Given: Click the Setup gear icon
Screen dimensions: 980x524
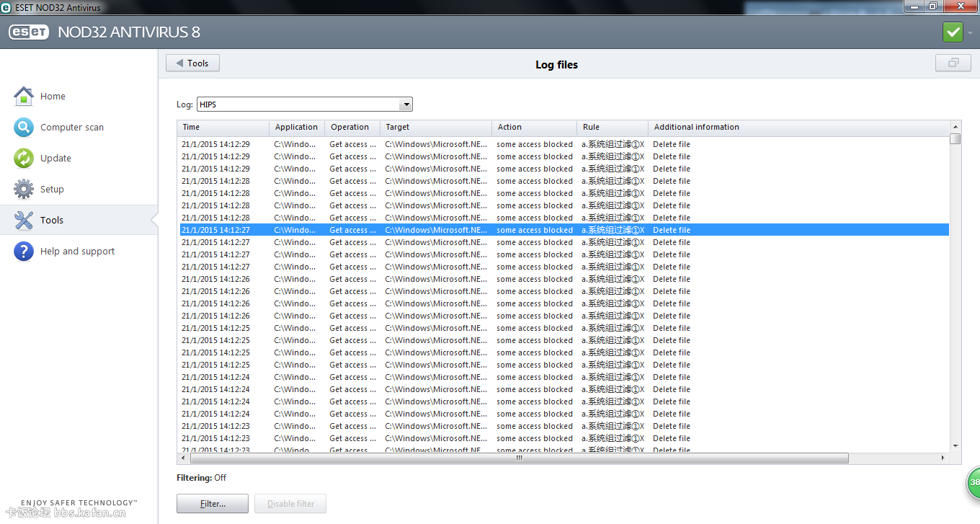Looking at the screenshot, I should pos(24,189).
